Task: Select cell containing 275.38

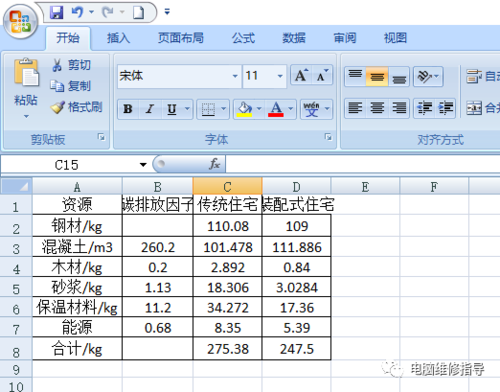Action: pyautogui.click(x=228, y=349)
